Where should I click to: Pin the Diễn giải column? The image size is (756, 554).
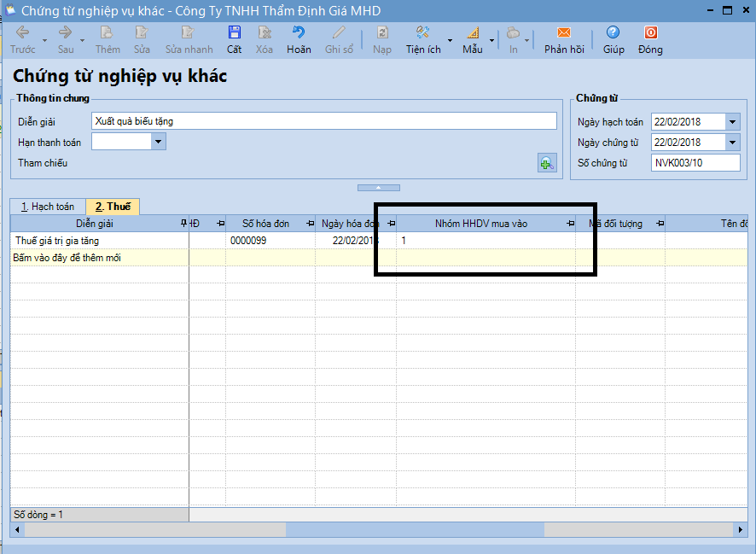point(183,224)
